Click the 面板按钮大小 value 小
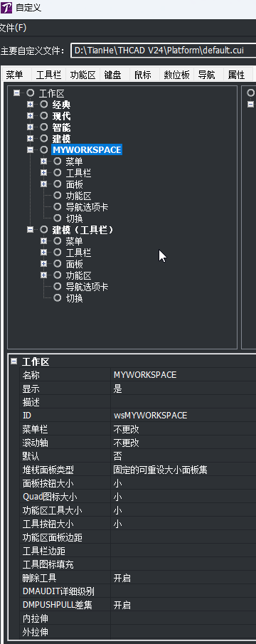The width and height of the screenshot is (256, 644). pyautogui.click(x=118, y=483)
